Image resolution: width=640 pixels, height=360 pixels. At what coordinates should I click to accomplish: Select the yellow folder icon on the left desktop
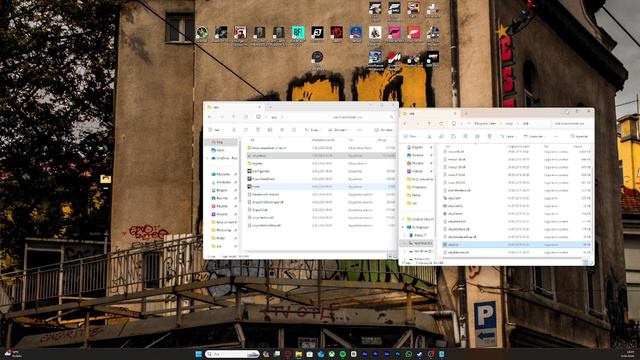[106, 179]
